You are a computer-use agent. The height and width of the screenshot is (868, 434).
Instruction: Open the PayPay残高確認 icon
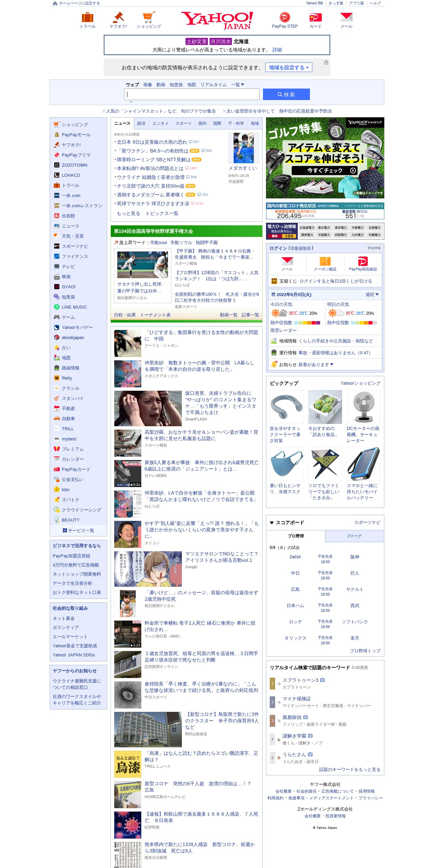pyautogui.click(x=363, y=261)
